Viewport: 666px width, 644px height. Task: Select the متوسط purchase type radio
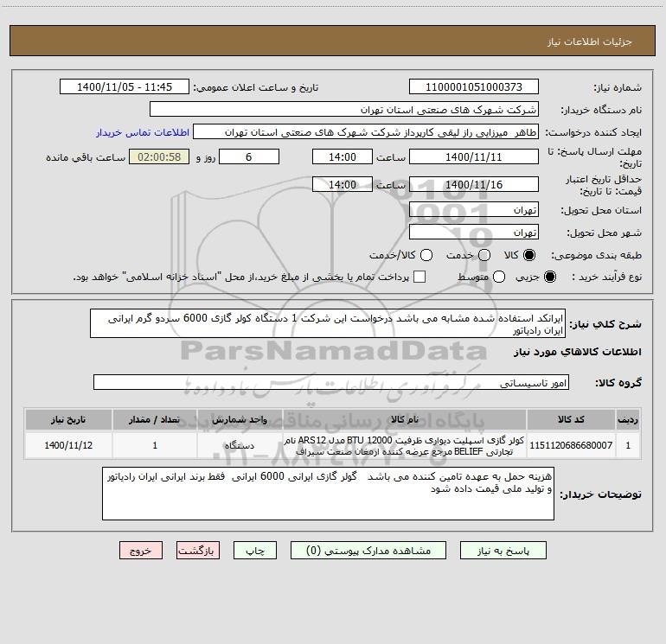499,277
